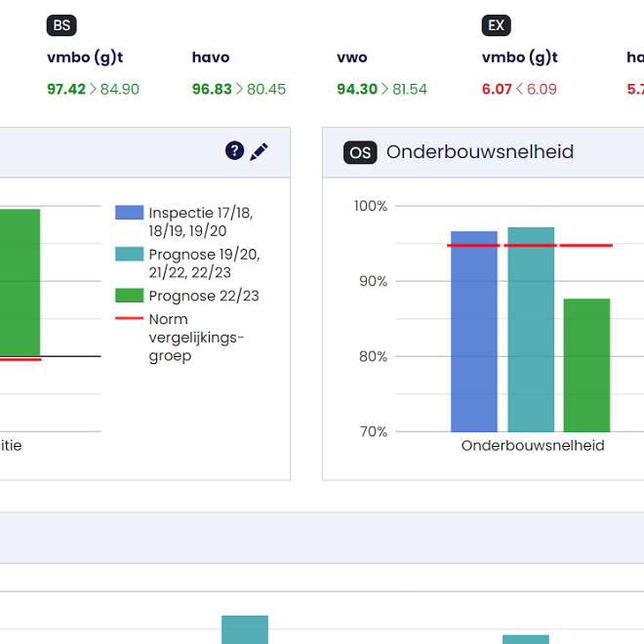This screenshot has height=644, width=644.
Task: Click the pencil edit icon
Action: pos(259,152)
